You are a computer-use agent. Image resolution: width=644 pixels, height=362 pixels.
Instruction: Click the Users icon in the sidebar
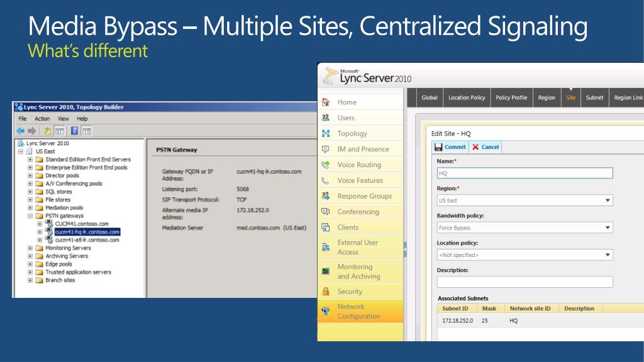click(326, 118)
